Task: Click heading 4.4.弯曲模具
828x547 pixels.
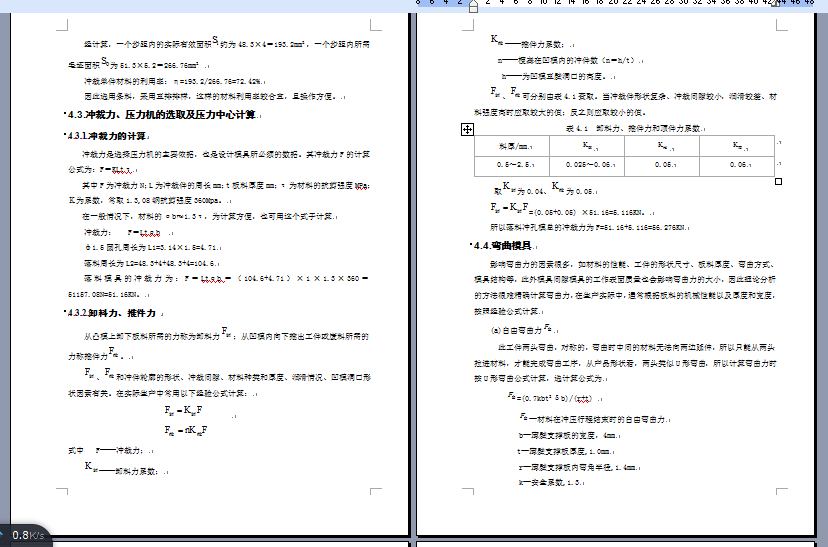Action: click(503, 246)
